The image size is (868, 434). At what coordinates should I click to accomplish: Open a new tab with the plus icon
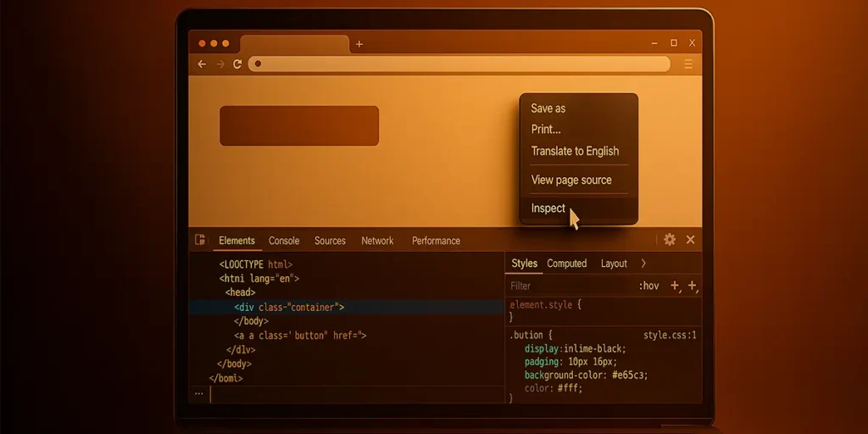coord(359,44)
